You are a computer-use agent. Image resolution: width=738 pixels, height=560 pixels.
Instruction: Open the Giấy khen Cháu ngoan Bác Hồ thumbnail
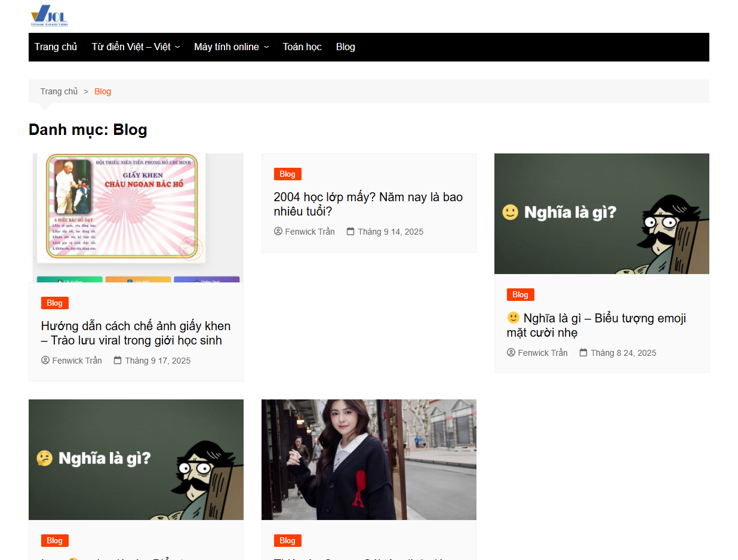click(x=136, y=217)
